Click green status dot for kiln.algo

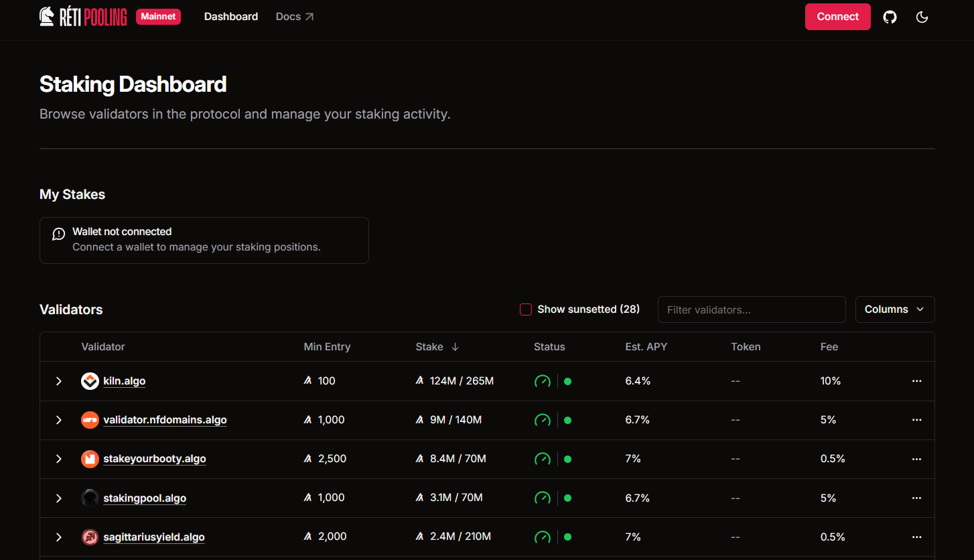(x=567, y=381)
